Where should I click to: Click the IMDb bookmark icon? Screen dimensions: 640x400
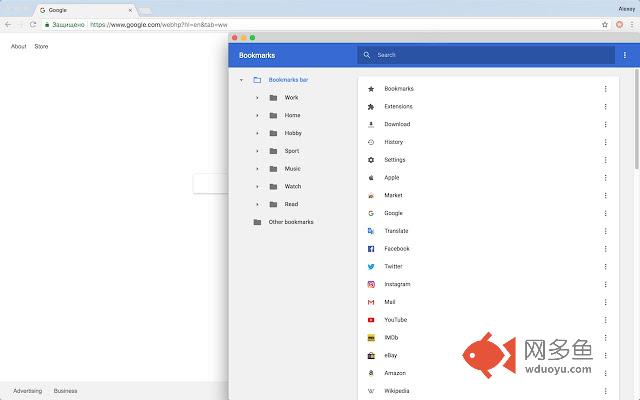pos(371,338)
